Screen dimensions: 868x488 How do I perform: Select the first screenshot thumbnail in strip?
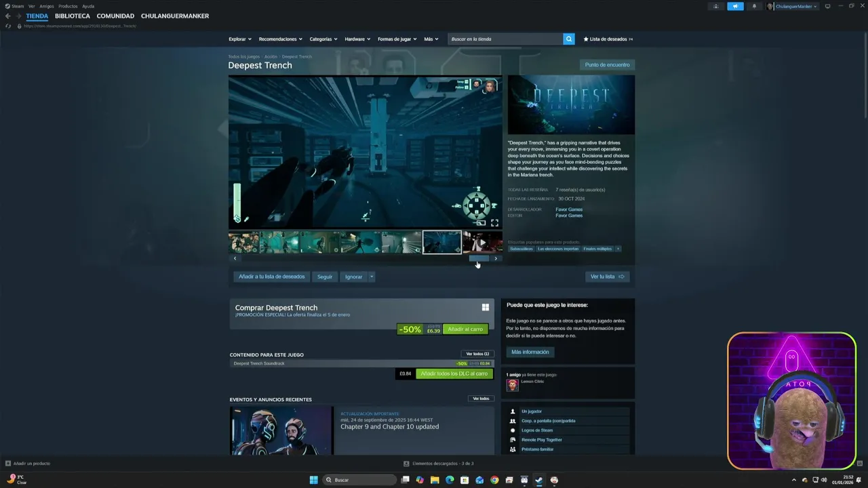click(243, 242)
